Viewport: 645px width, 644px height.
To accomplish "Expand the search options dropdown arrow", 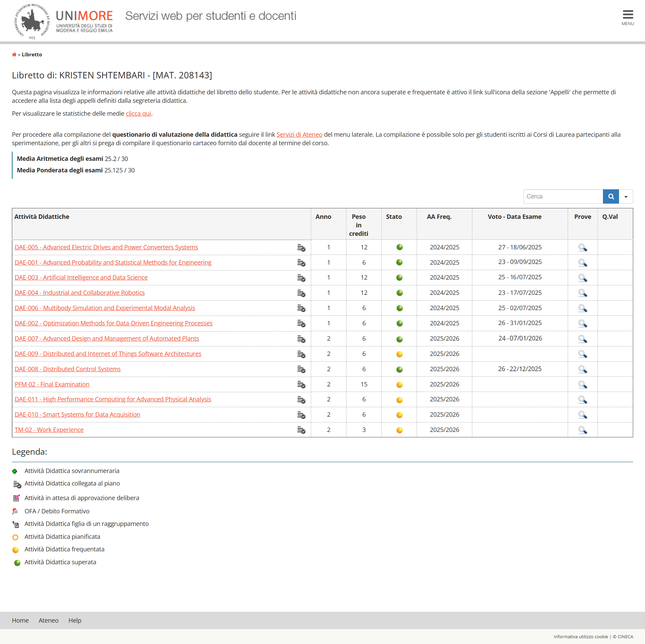I will 626,196.
